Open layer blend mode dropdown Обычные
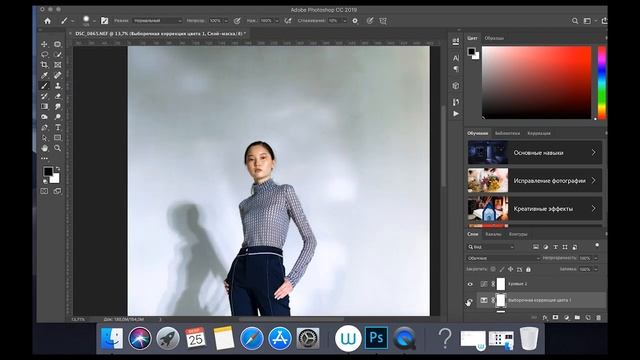640x360 pixels. [x=503, y=258]
